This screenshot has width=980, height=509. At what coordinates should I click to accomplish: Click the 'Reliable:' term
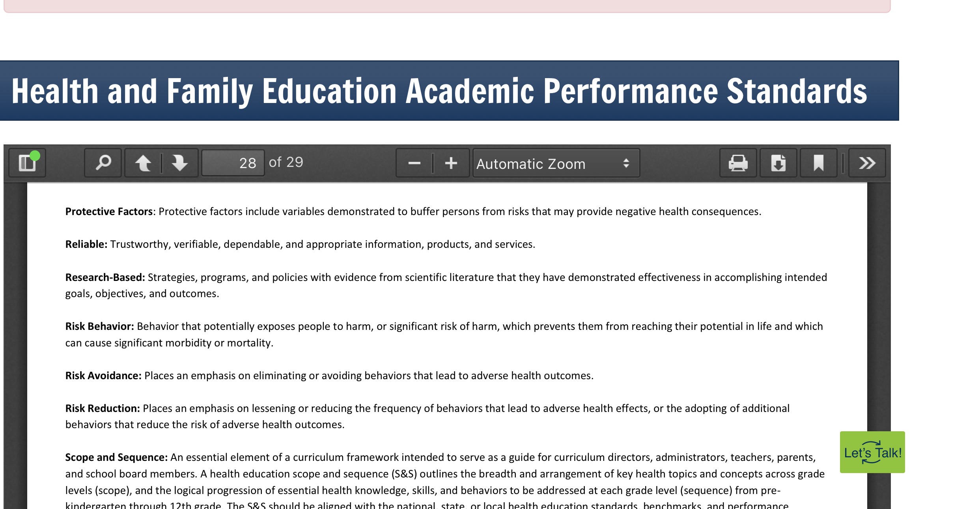[86, 244]
